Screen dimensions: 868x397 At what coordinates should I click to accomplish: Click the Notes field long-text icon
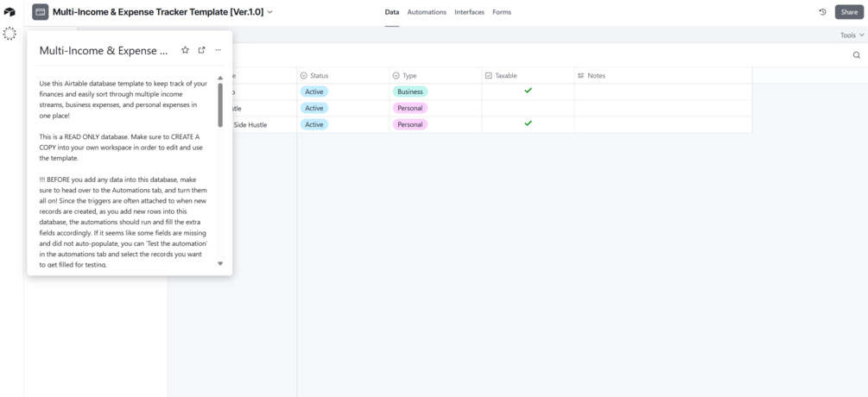tap(580, 76)
